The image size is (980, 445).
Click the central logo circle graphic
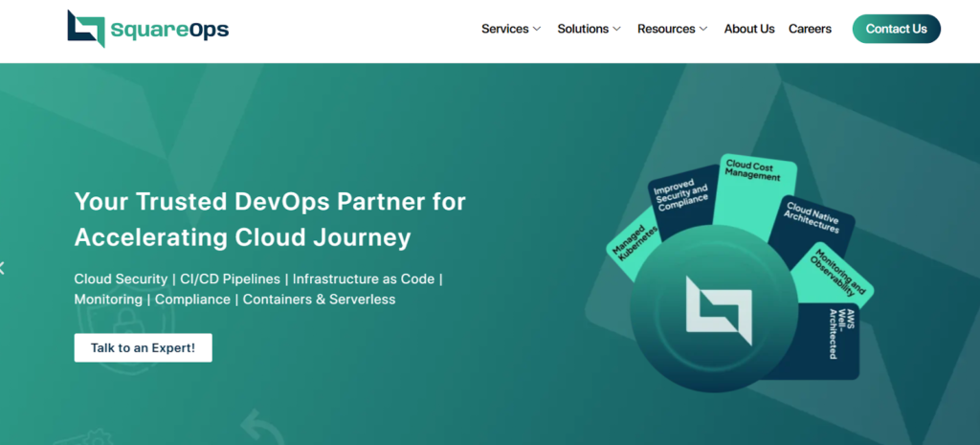[x=718, y=311]
